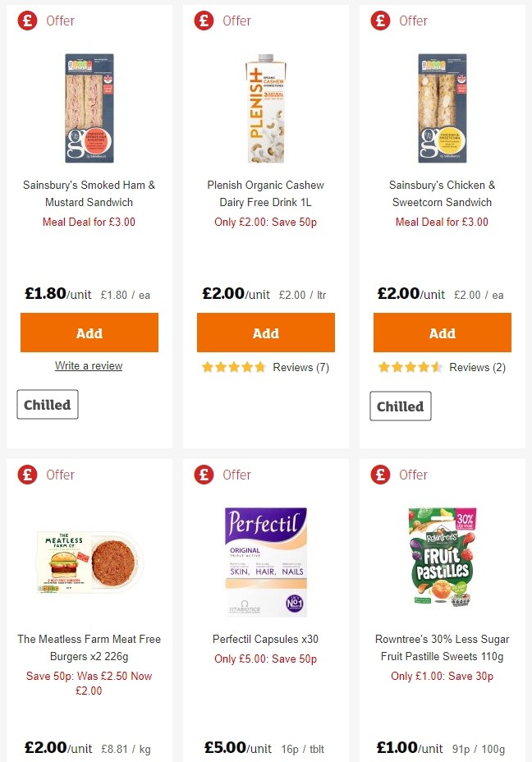The width and height of the screenshot is (532, 762).
Task: Add the Plenish Organic Cashew Drink to basket
Action: (x=265, y=333)
